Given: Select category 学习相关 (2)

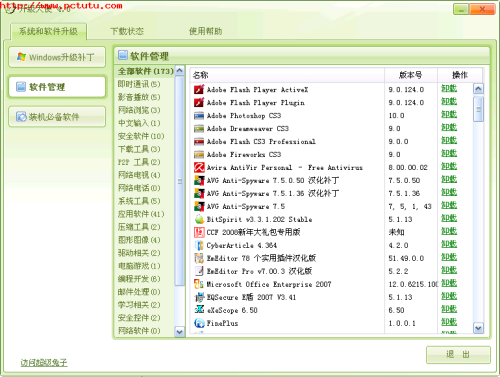Looking at the screenshot, I should click(139, 305).
